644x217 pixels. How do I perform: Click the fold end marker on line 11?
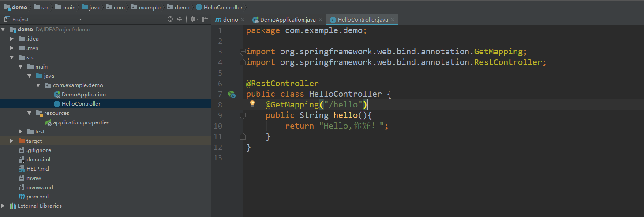[243, 137]
